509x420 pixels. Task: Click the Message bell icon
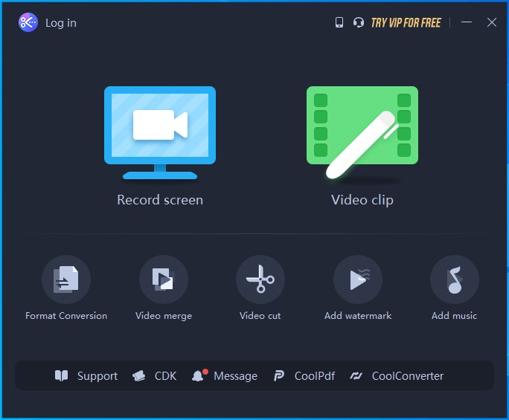click(x=199, y=375)
